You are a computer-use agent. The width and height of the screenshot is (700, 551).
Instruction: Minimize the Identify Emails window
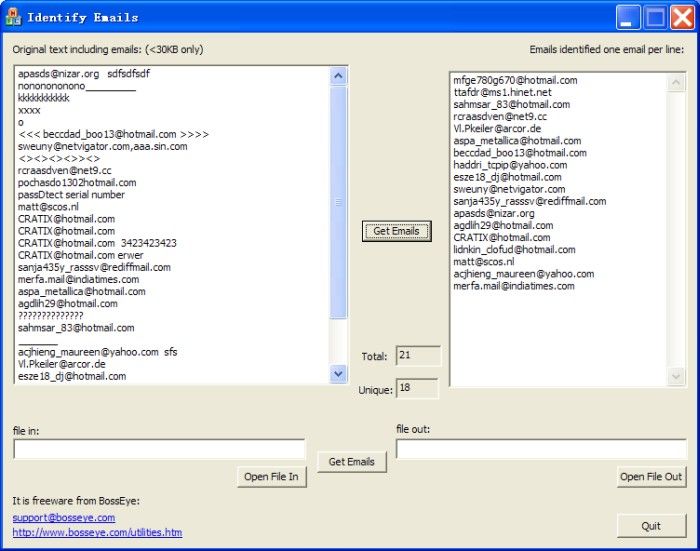[x=628, y=17]
